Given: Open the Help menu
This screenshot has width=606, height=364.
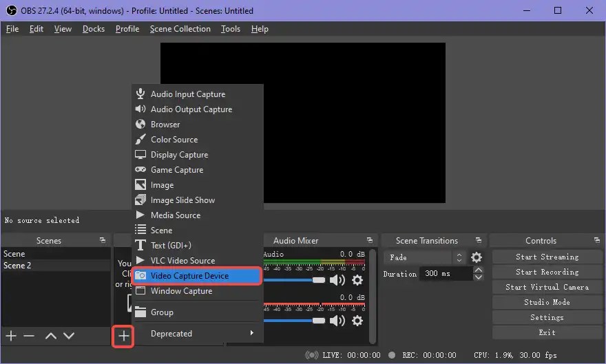Looking at the screenshot, I should 260,29.
